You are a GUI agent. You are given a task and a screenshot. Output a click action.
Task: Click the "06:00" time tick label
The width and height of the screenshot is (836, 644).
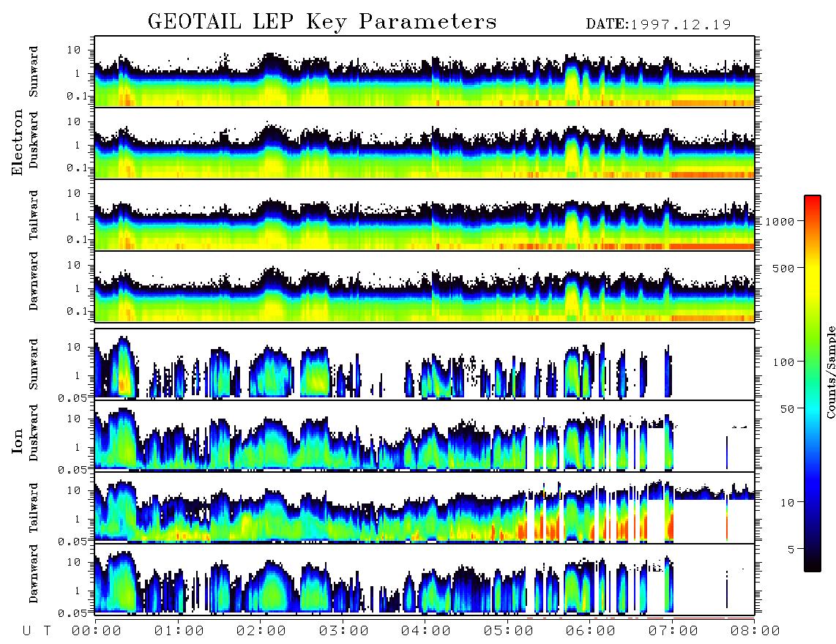tap(591, 632)
